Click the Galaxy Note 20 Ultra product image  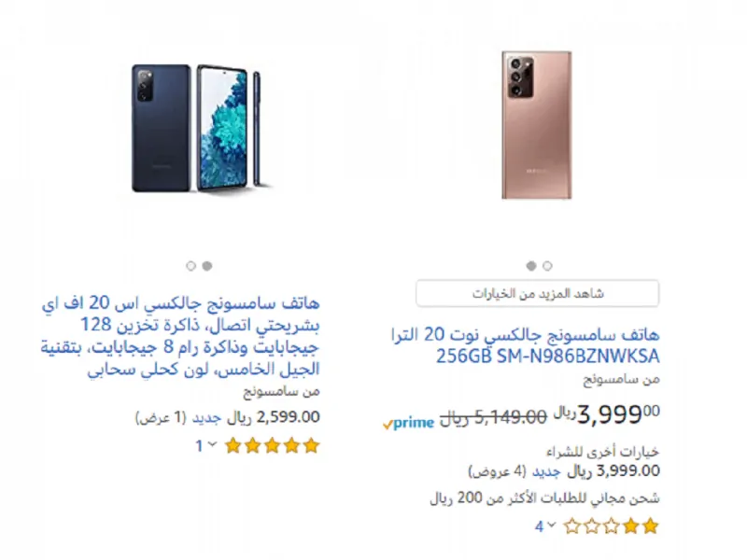(x=537, y=125)
